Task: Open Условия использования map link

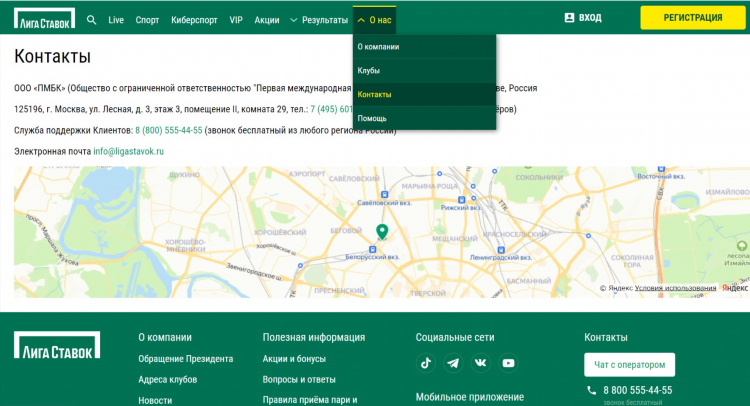Action: click(675, 288)
